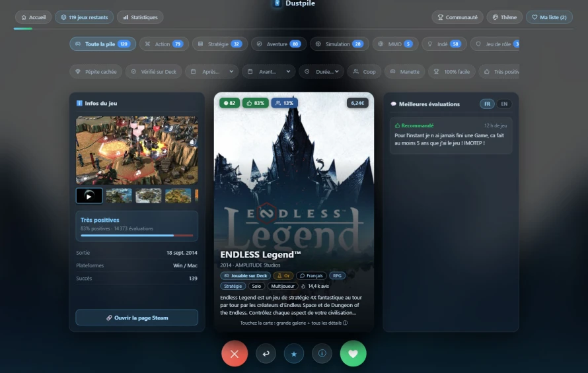Select the yellow landscape screenshot thumbnail
The height and width of the screenshot is (373, 588).
(x=178, y=195)
